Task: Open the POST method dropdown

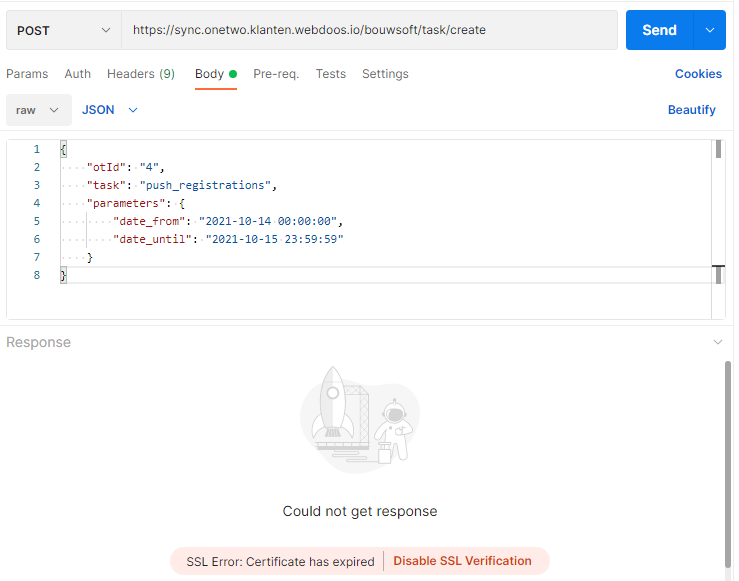Action: point(62,30)
